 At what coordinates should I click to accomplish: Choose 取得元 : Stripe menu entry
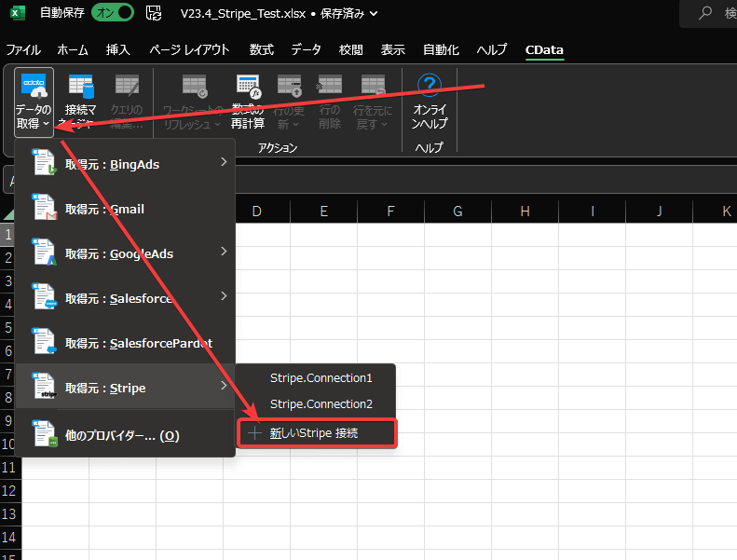[125, 387]
